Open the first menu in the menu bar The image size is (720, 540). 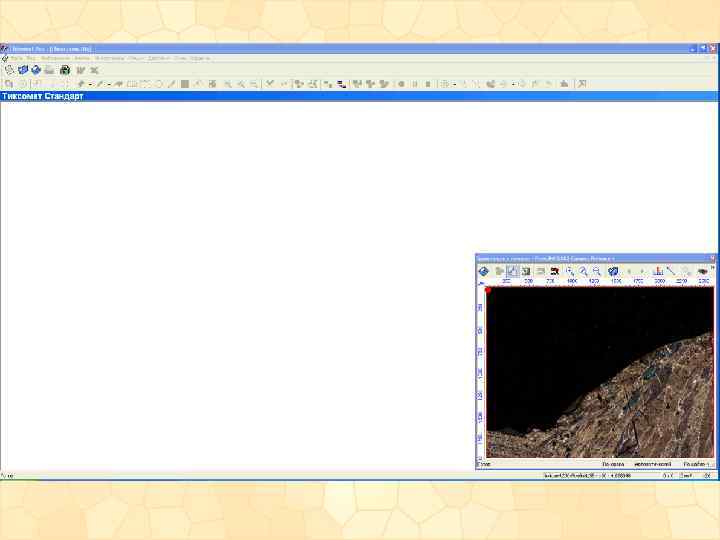pos(17,58)
